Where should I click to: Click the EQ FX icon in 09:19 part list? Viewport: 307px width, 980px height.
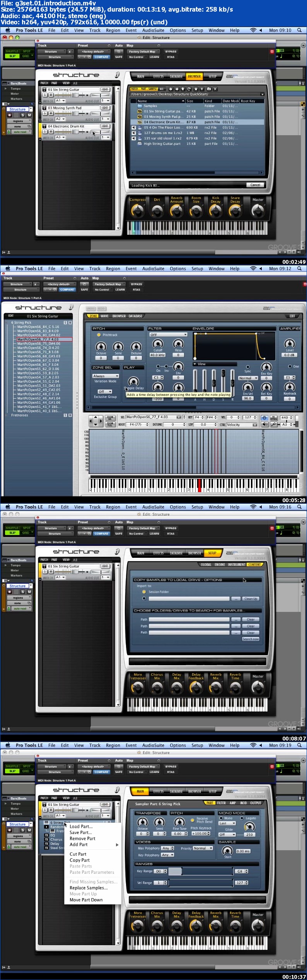46,835
